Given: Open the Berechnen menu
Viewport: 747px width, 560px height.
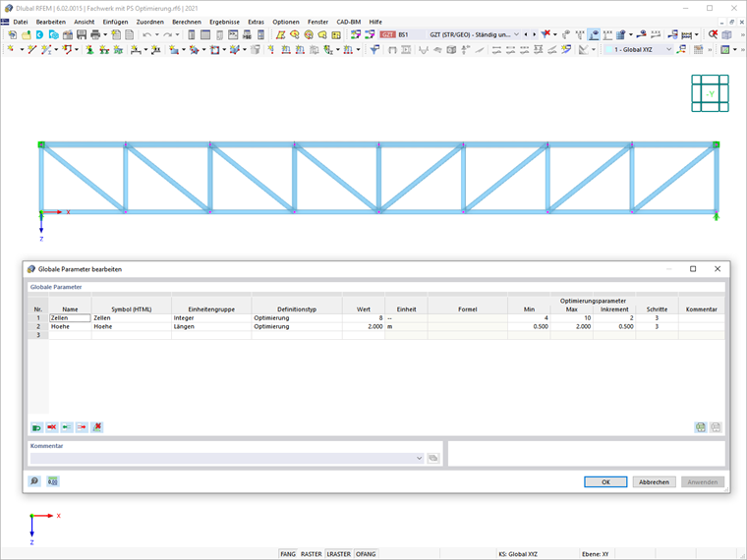Looking at the screenshot, I should tap(187, 22).
